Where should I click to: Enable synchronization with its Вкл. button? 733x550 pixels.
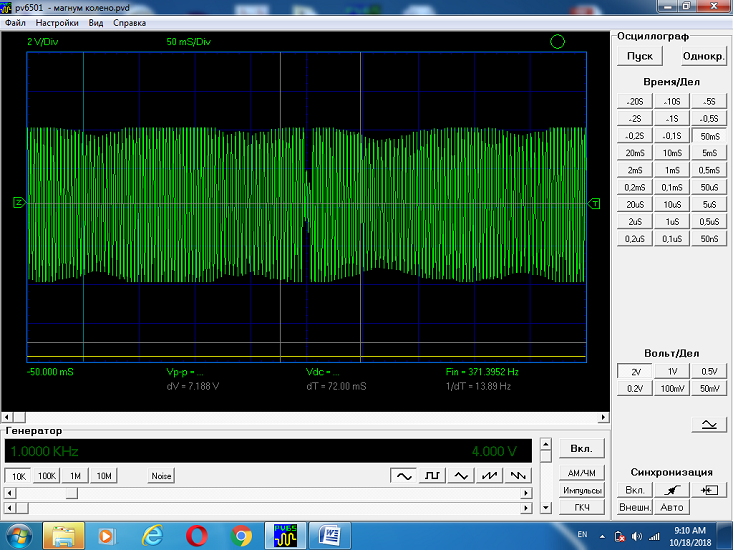(634, 490)
